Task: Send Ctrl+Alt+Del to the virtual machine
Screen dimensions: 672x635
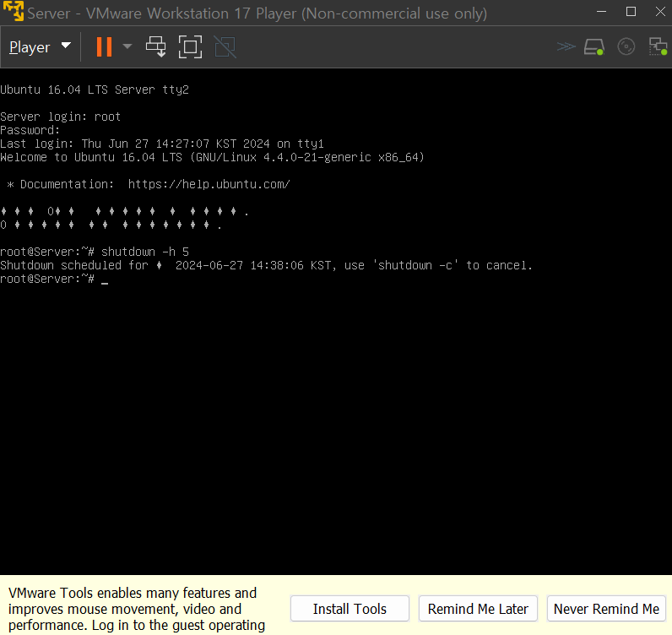Action: (156, 46)
